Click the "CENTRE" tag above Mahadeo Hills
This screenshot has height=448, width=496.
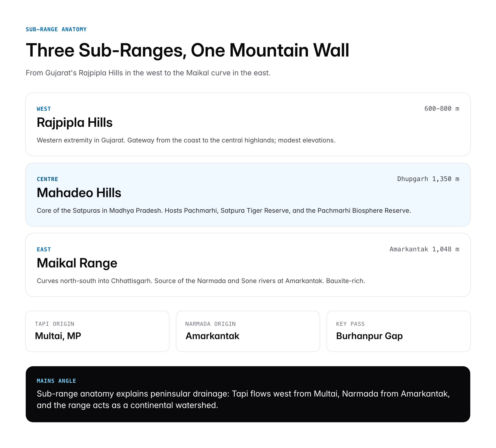point(48,179)
